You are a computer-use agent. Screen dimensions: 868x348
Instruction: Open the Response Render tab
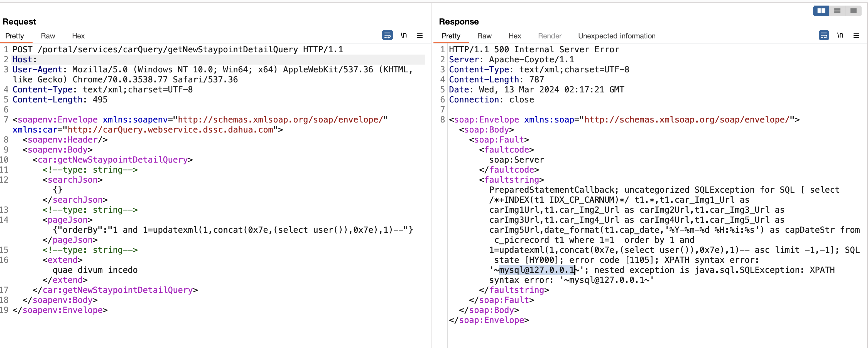point(550,36)
